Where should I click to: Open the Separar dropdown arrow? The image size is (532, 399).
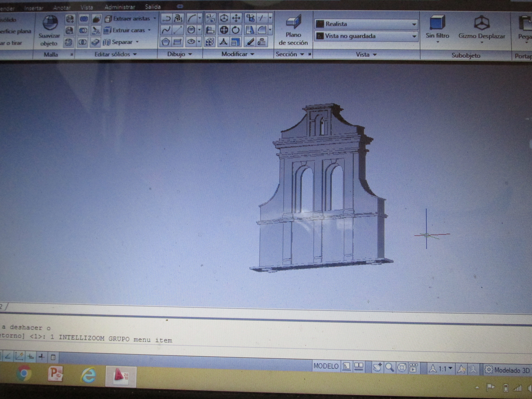[x=137, y=42]
